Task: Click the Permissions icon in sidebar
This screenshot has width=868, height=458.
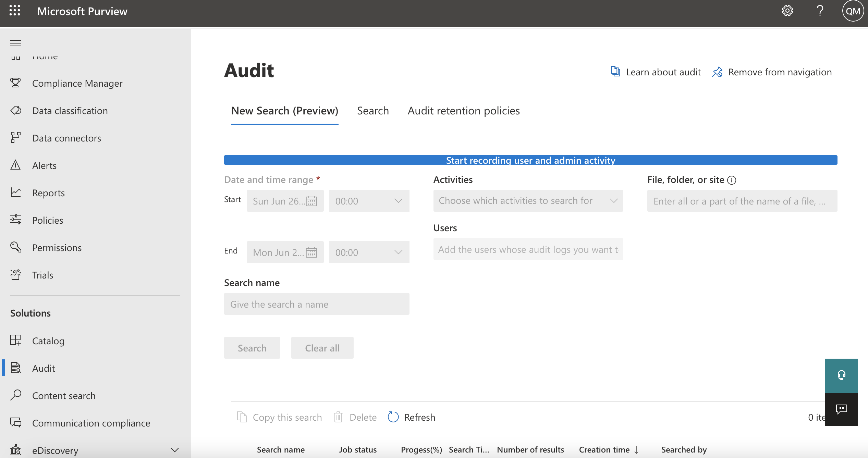Action: click(16, 247)
